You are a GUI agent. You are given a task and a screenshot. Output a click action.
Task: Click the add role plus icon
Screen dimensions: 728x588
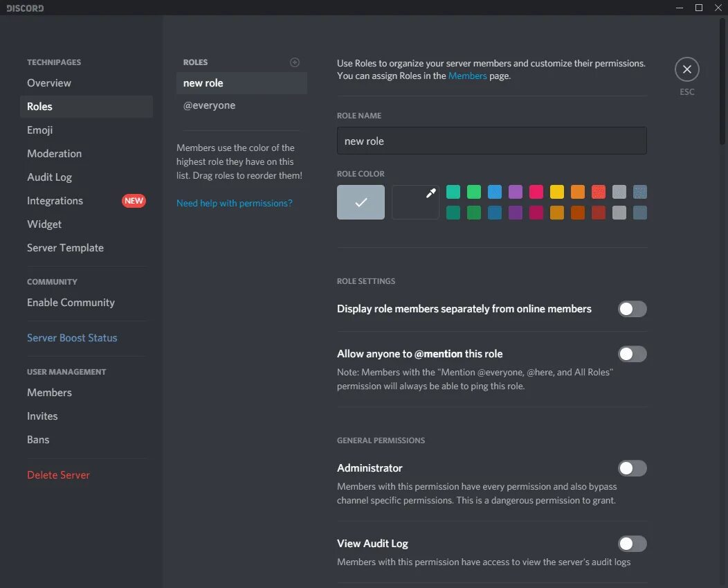[x=294, y=62]
